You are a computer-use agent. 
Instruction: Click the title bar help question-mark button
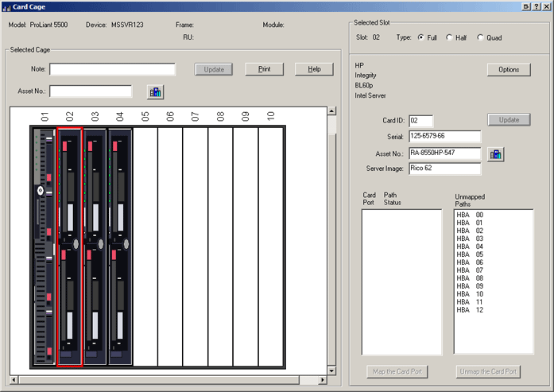click(537, 6)
